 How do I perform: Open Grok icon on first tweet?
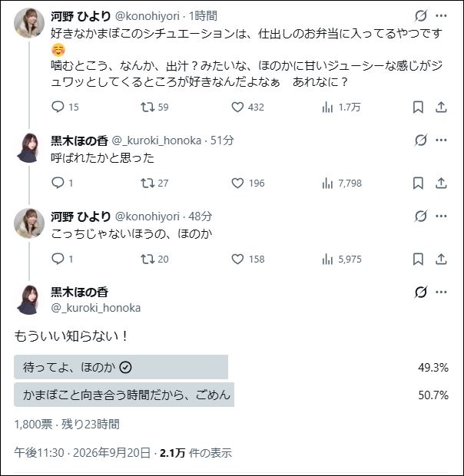coord(420,15)
